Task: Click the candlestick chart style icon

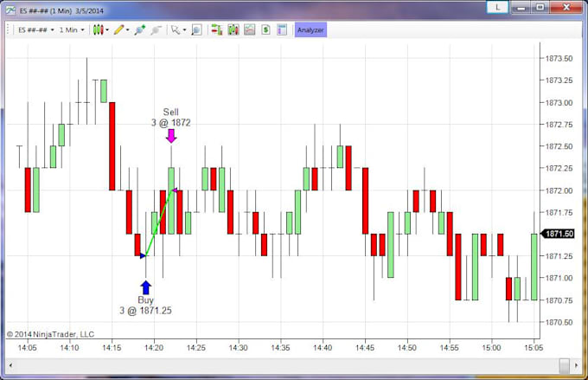Action: (x=99, y=30)
